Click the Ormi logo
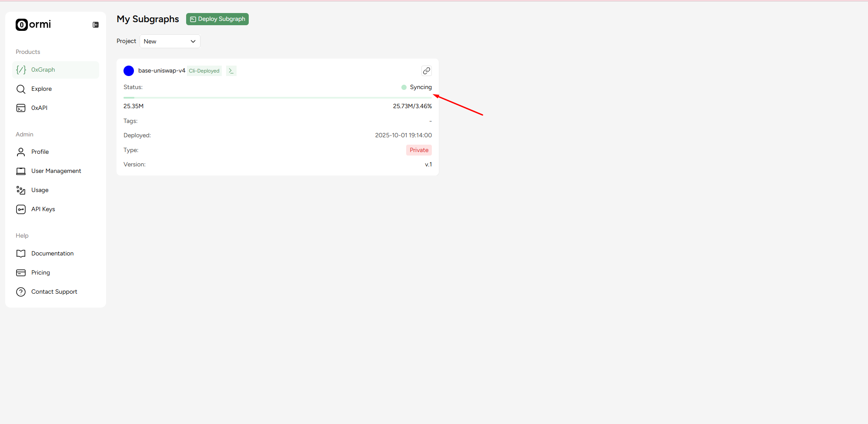This screenshot has width=868, height=424. (33, 25)
